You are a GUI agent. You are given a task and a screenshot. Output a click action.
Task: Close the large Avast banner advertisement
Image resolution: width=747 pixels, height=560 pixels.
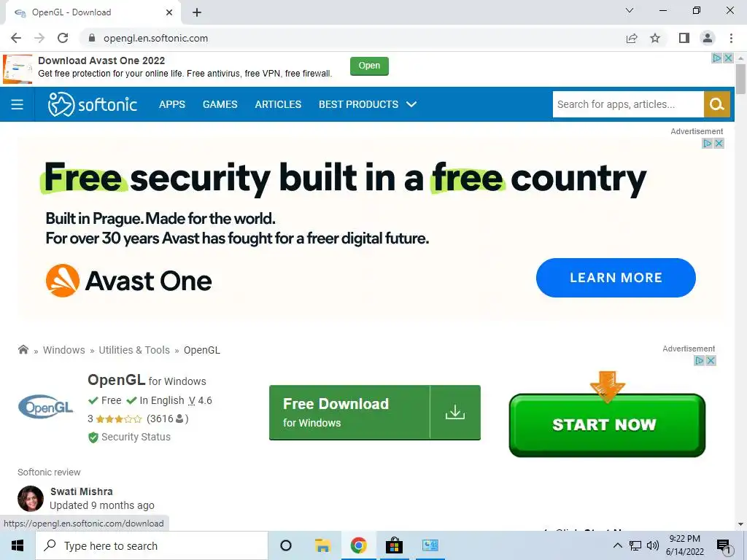[x=719, y=144]
